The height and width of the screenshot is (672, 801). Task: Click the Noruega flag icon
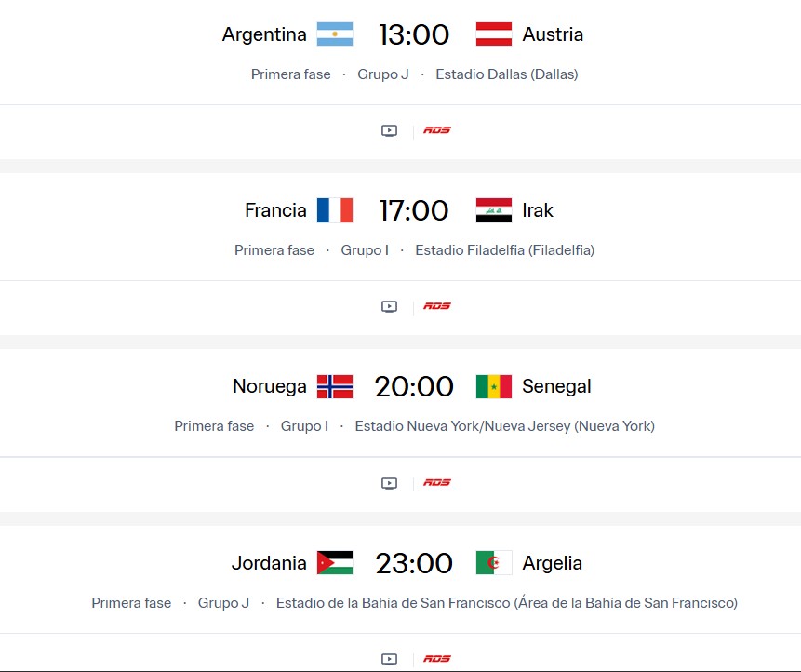(335, 386)
